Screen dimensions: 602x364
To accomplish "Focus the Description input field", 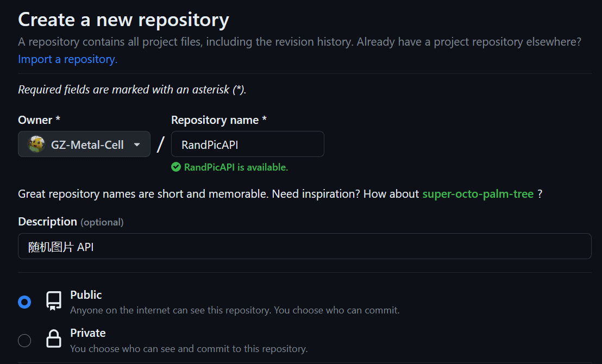I will 304,246.
